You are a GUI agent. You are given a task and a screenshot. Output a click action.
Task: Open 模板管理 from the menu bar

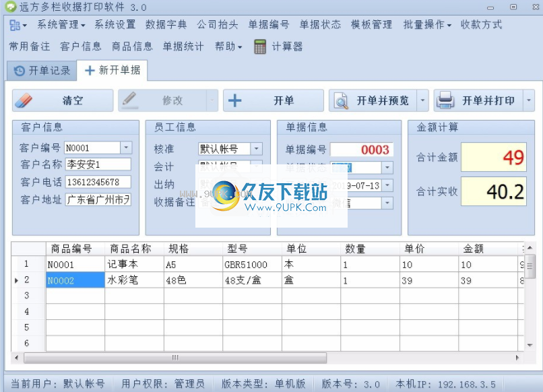coord(372,25)
